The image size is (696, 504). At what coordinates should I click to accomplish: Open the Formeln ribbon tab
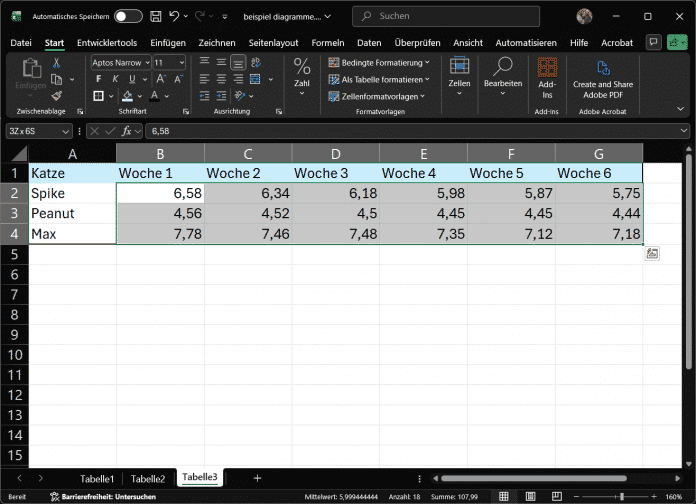[327, 43]
